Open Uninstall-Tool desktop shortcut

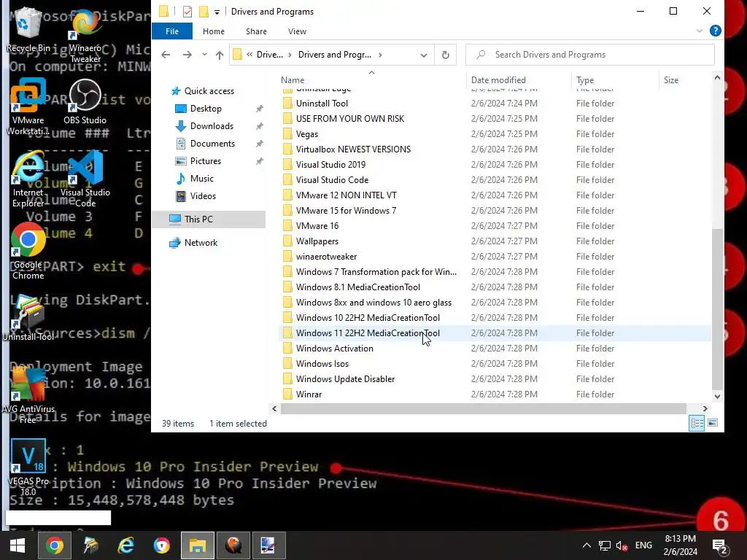(28, 318)
